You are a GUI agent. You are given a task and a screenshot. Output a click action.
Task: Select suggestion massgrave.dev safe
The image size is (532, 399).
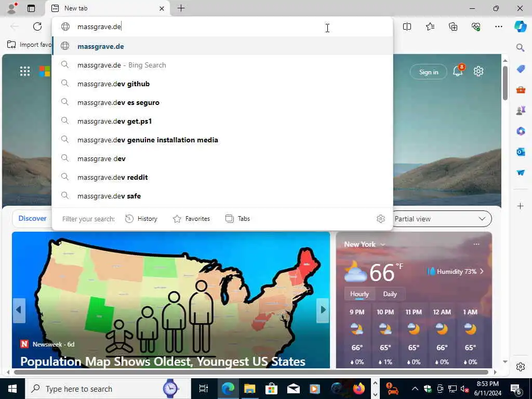click(222, 195)
